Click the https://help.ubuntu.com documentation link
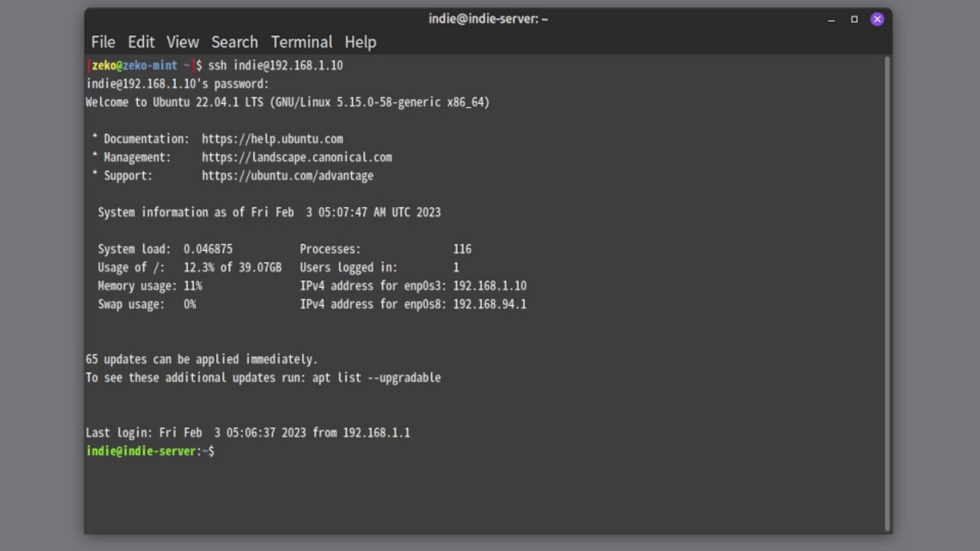This screenshot has height=551, width=980. coord(273,139)
